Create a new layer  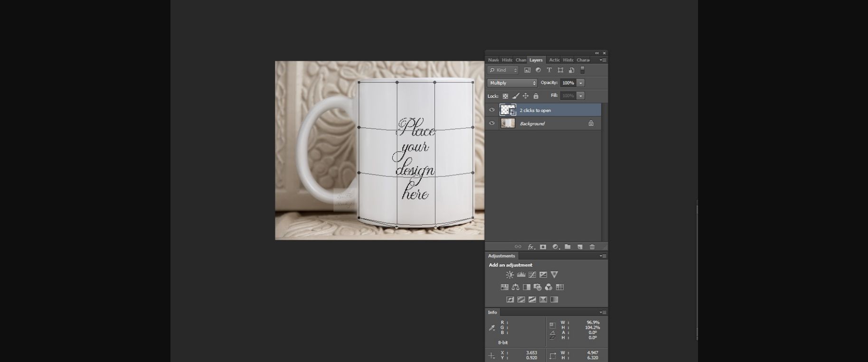tap(580, 247)
